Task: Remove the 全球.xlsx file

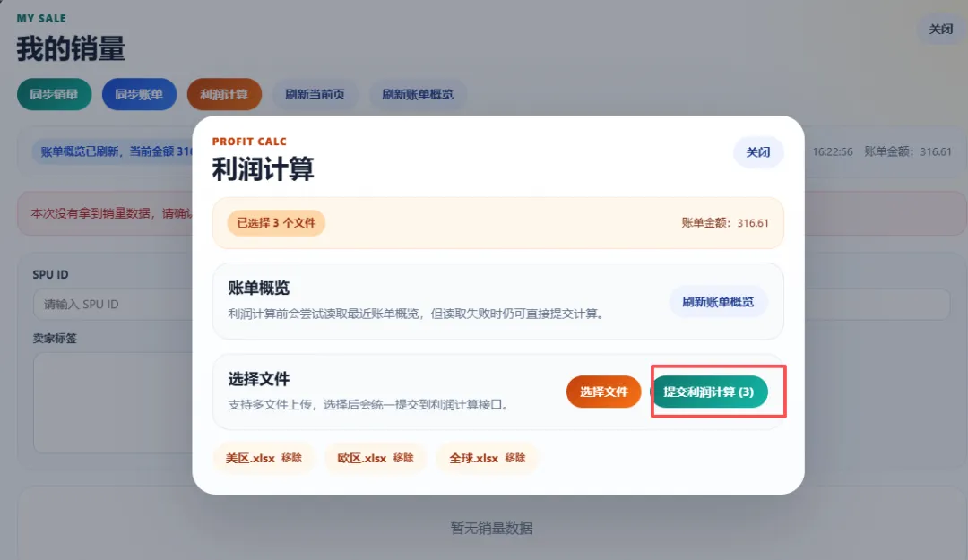Action: coord(514,458)
